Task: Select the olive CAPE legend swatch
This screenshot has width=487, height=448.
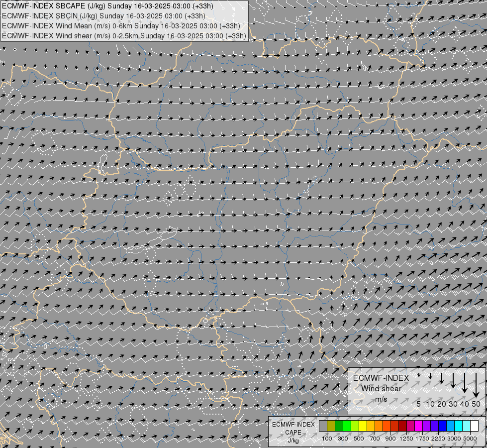Action: (331, 426)
